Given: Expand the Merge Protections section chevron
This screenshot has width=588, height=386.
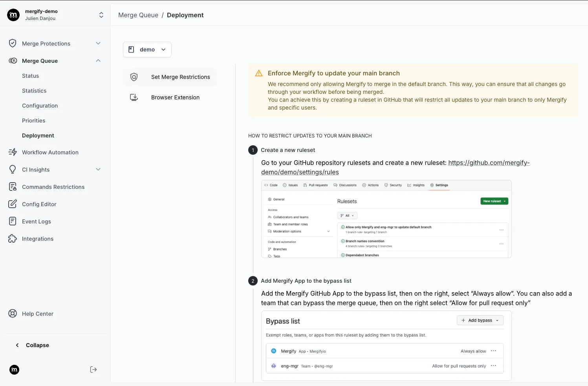Looking at the screenshot, I should 98,43.
